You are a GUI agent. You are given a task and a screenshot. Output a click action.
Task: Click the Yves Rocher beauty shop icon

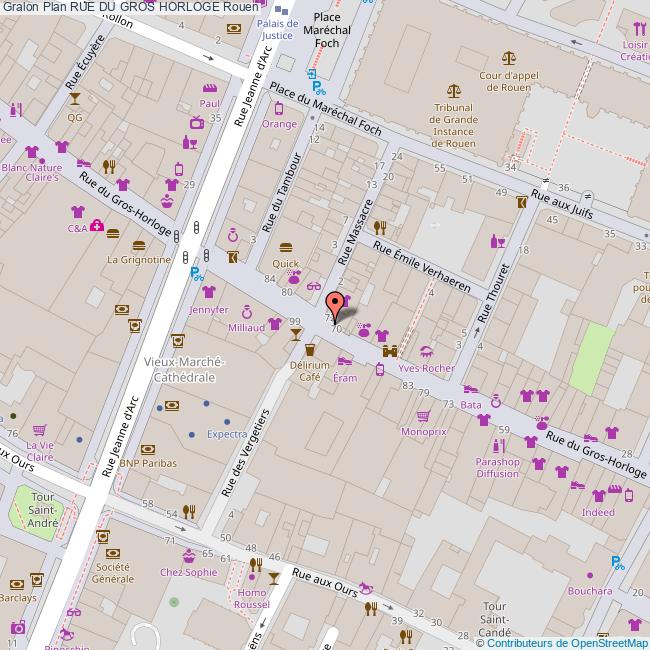(426, 351)
